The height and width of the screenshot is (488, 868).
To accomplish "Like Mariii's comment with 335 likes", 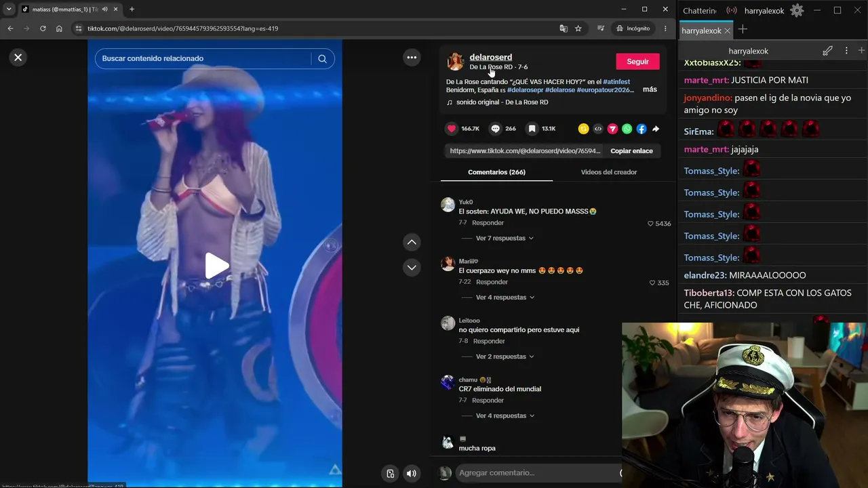I will [652, 283].
